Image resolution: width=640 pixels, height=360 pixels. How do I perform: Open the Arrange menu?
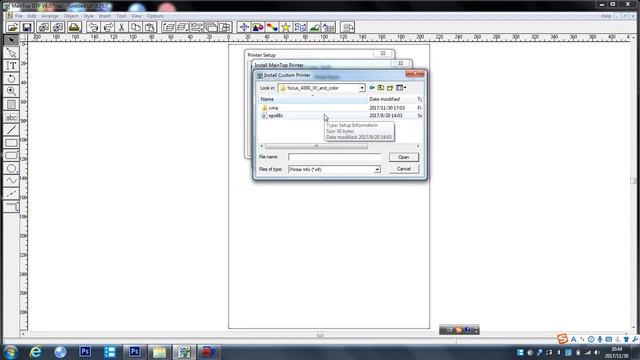coord(50,16)
